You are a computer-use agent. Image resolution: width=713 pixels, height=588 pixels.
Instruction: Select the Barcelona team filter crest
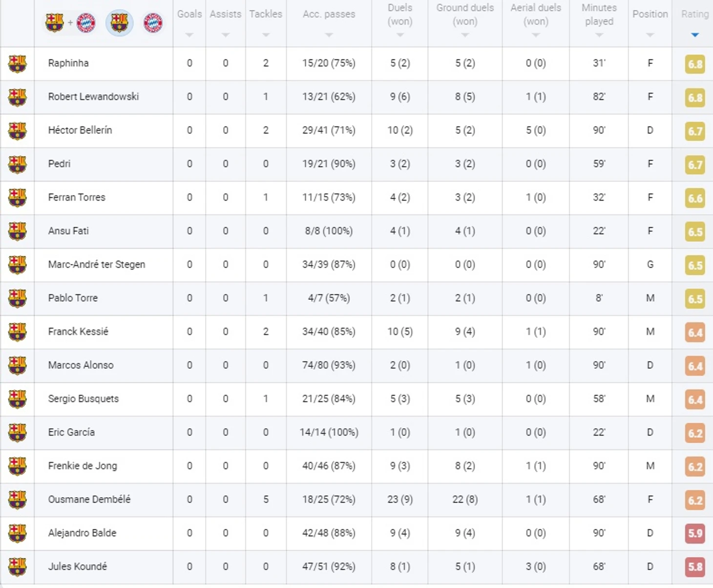(119, 22)
